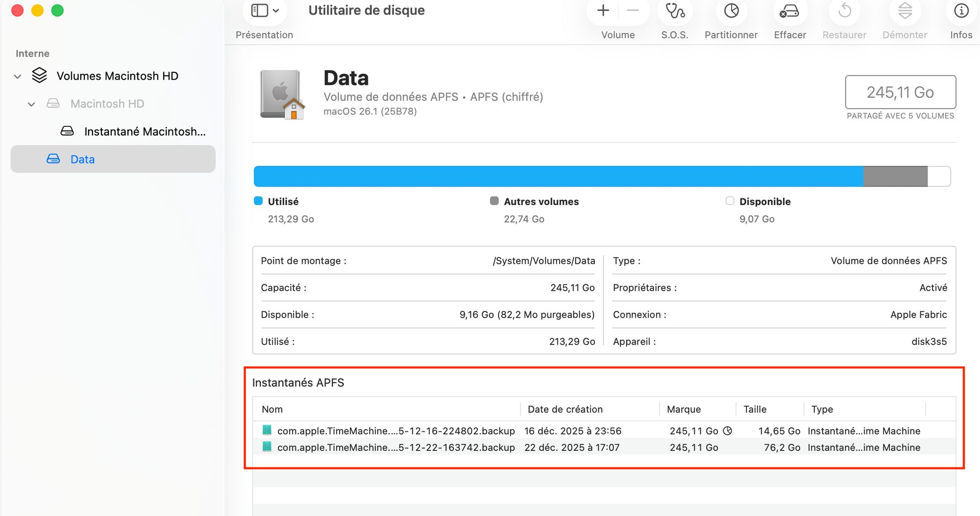The image size is (980, 516).
Task: Select the 12-22-163742 Time Machine snapshot row
Action: (395, 447)
